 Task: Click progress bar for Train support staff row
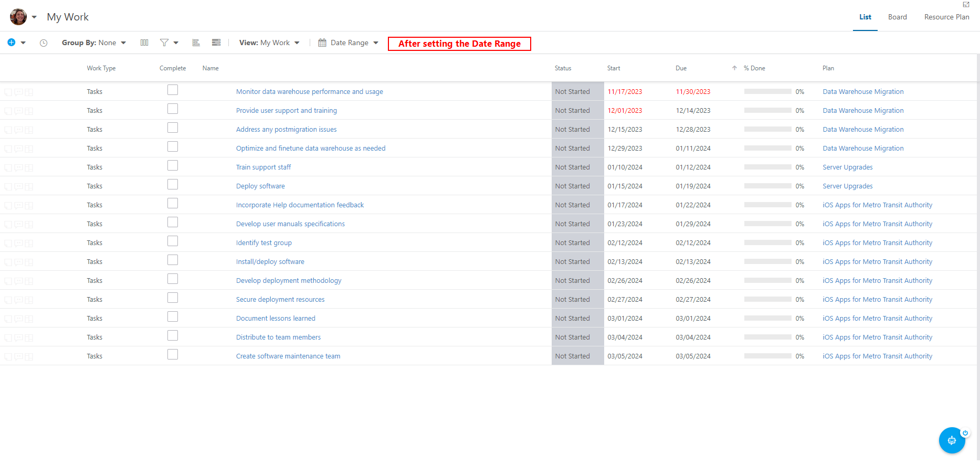(767, 167)
